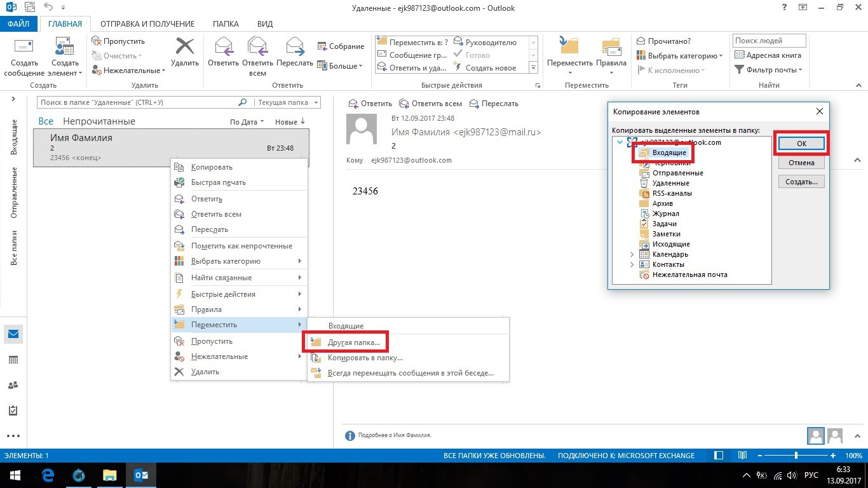Open Filter Email (Фильтр почты) dropdown
868x488 pixels.
tap(769, 70)
